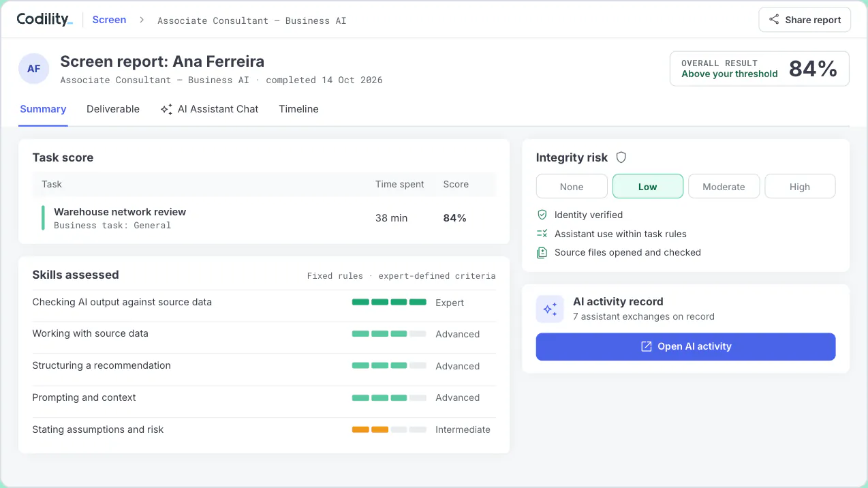Click the Task column header
This screenshot has height=488, width=868.
(52, 184)
